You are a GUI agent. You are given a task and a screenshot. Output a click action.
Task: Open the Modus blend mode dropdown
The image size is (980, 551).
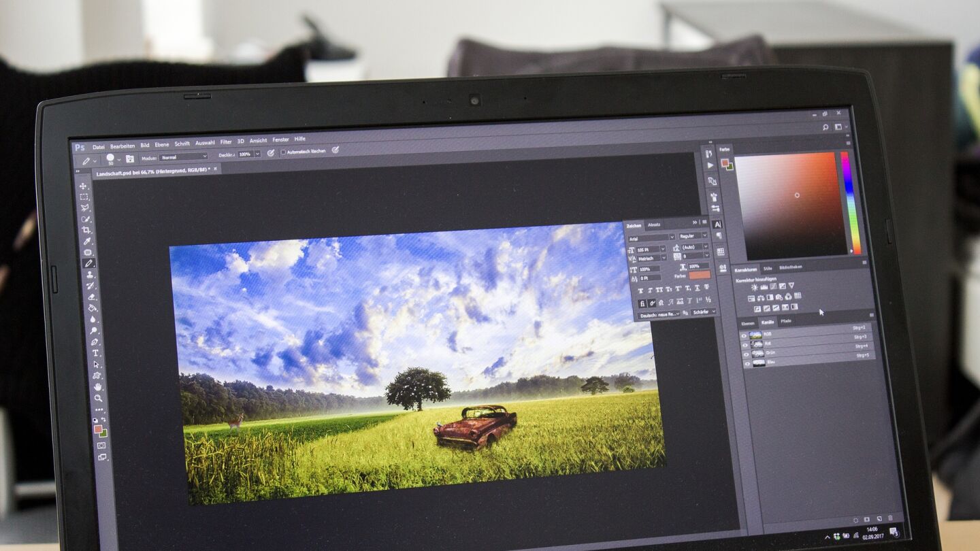coord(183,156)
